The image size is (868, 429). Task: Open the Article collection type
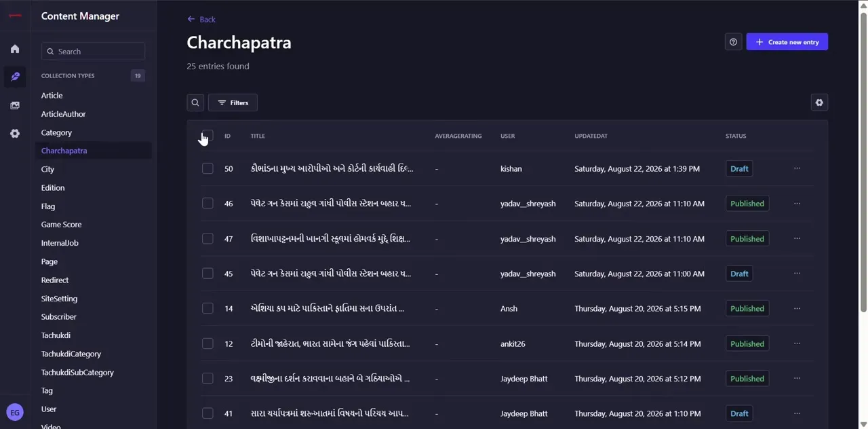tap(52, 96)
